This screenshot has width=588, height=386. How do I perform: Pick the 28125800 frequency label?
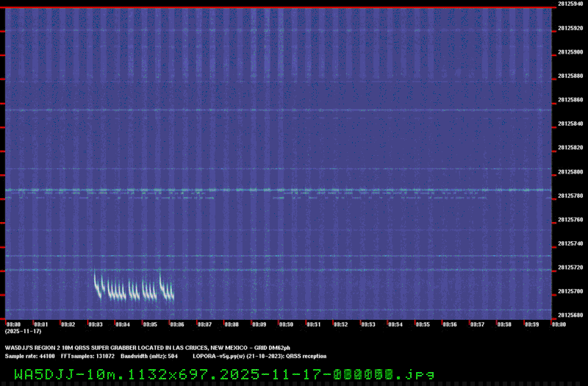(x=570, y=172)
